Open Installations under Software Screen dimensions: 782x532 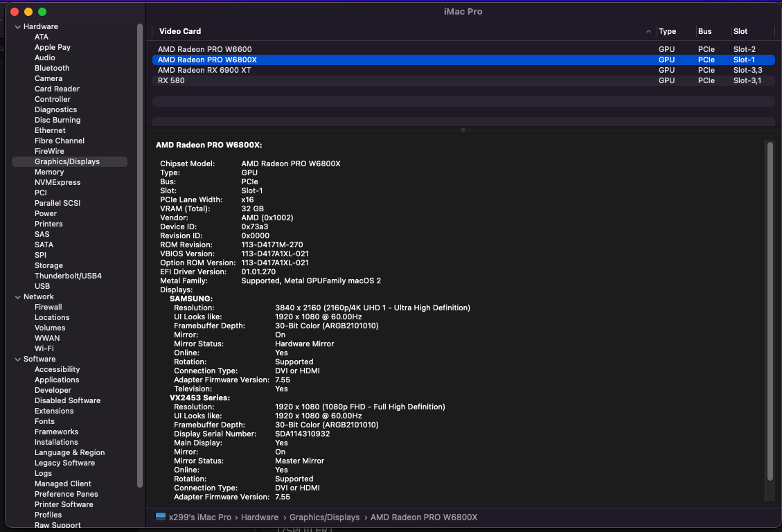[x=56, y=442]
